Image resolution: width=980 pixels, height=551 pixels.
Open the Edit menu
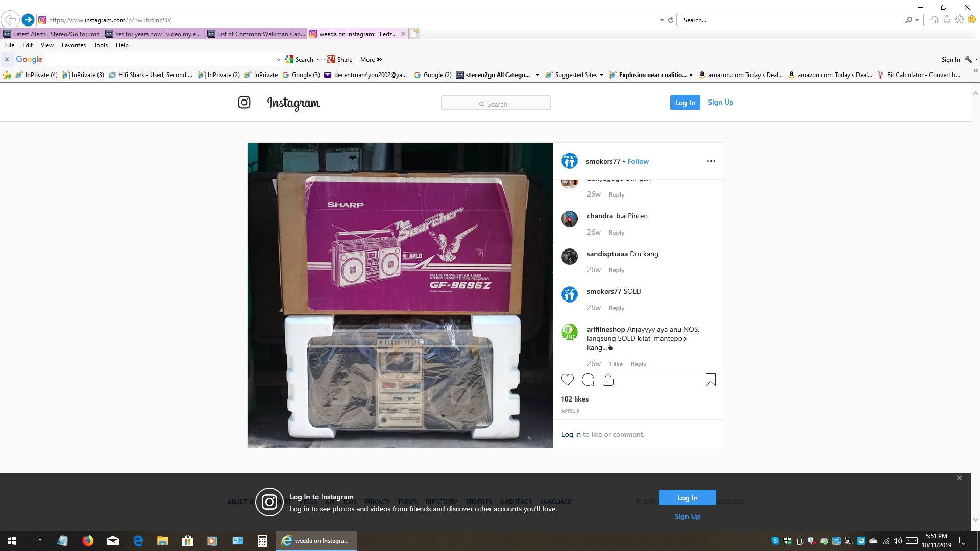pyautogui.click(x=28, y=45)
